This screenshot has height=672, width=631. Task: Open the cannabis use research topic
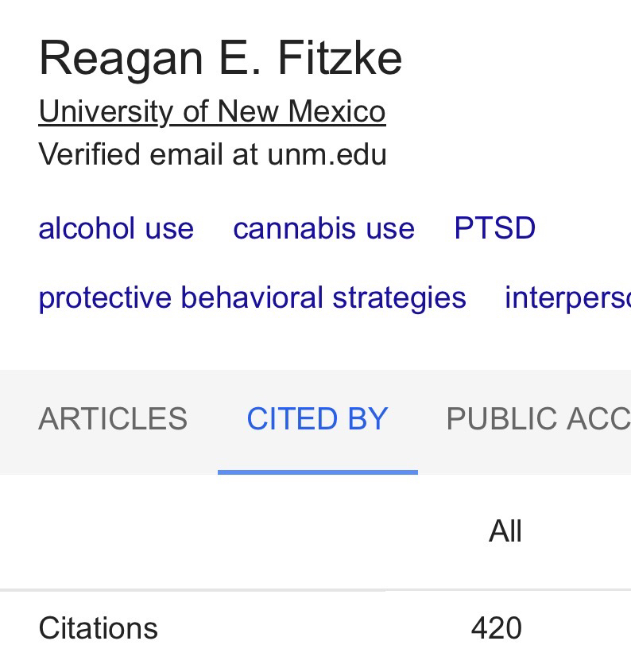pyautogui.click(x=323, y=228)
